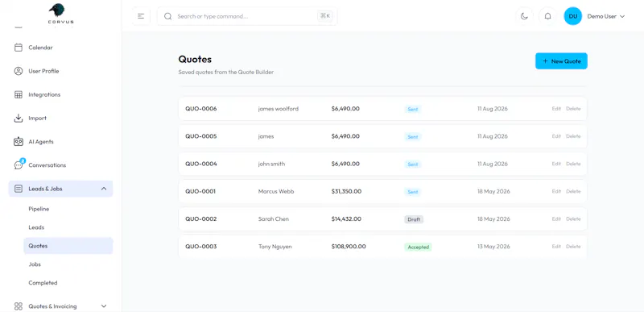Open Integrations in the sidebar

click(x=60, y=94)
